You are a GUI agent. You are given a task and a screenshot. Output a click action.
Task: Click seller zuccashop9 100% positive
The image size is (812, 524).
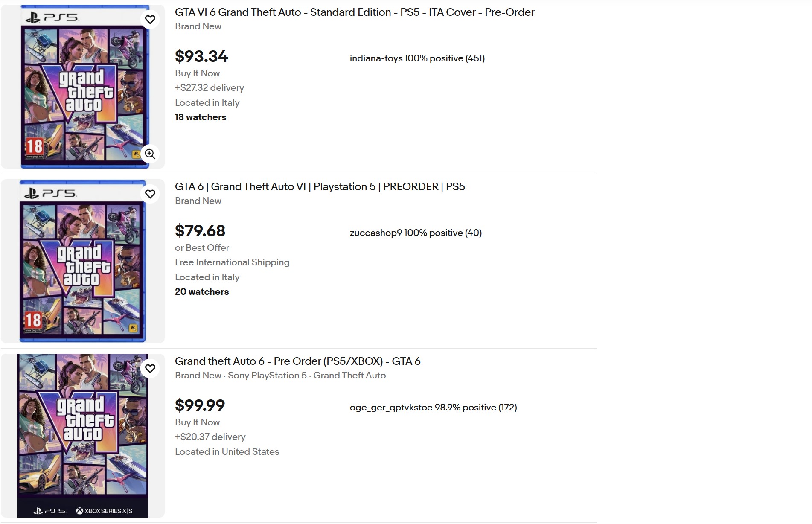point(416,233)
